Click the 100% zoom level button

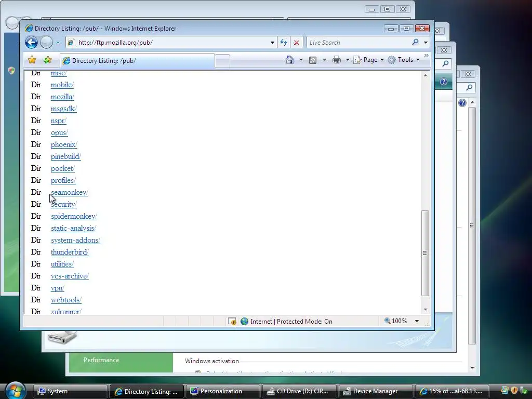pyautogui.click(x=395, y=321)
